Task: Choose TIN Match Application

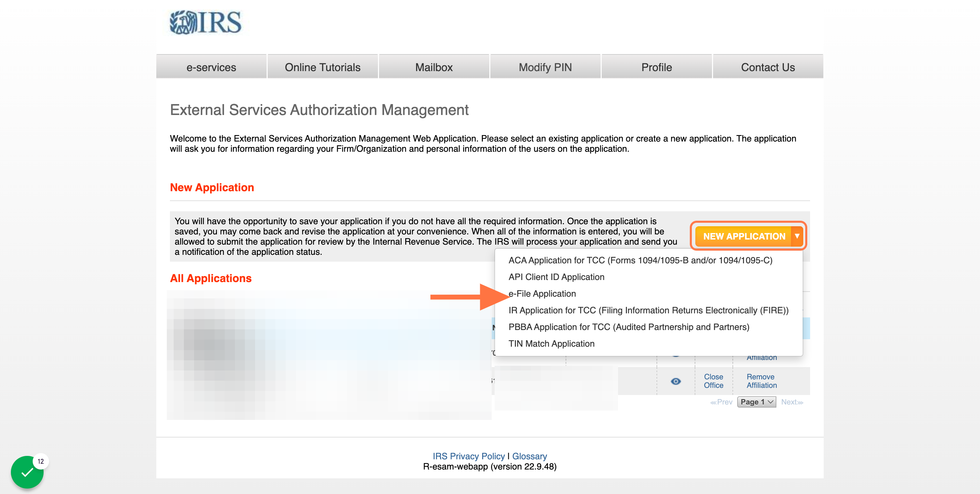Action: tap(551, 344)
